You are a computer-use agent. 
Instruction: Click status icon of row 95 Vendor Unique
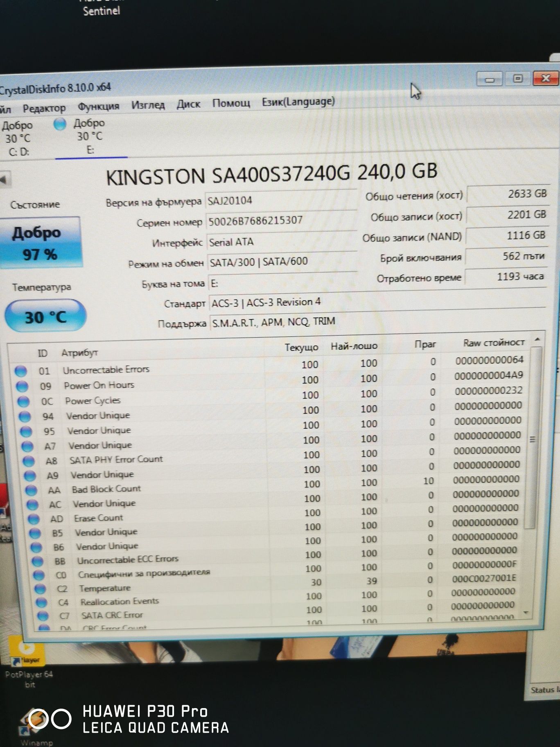(x=26, y=431)
